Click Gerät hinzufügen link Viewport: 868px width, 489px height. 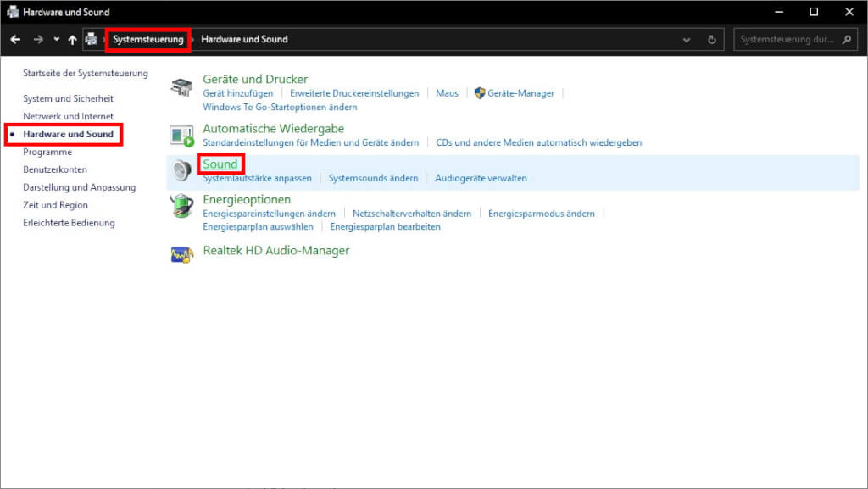(x=238, y=93)
